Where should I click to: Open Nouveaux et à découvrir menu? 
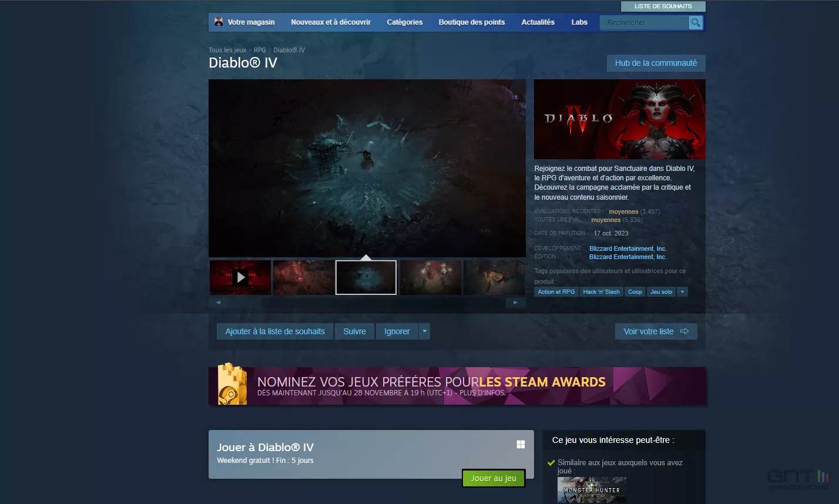click(x=331, y=22)
